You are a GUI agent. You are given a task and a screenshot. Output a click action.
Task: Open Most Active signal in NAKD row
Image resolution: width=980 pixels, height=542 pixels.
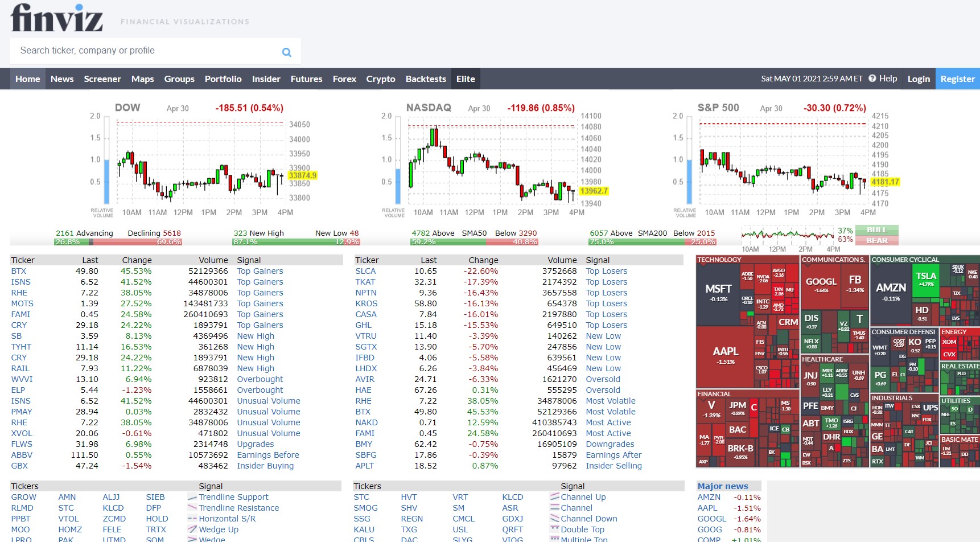pyautogui.click(x=608, y=422)
